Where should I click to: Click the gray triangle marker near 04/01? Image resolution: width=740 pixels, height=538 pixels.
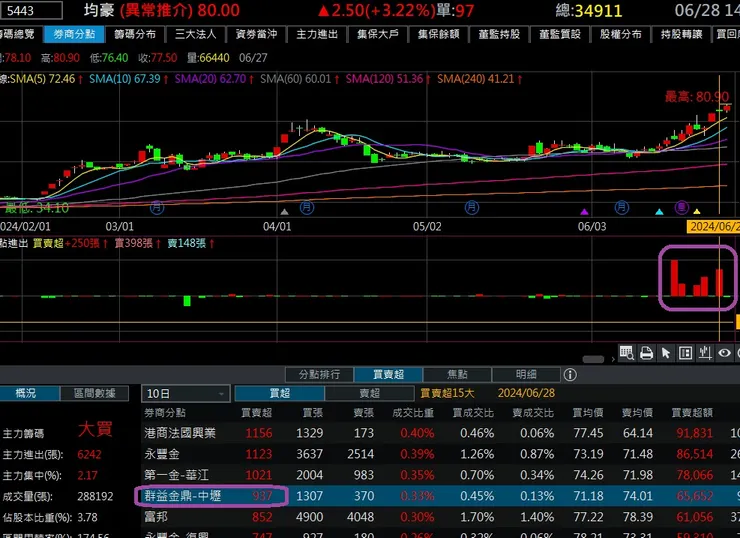point(284,212)
